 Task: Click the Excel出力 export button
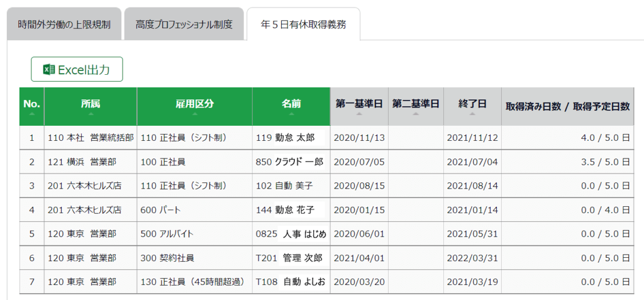tap(77, 70)
